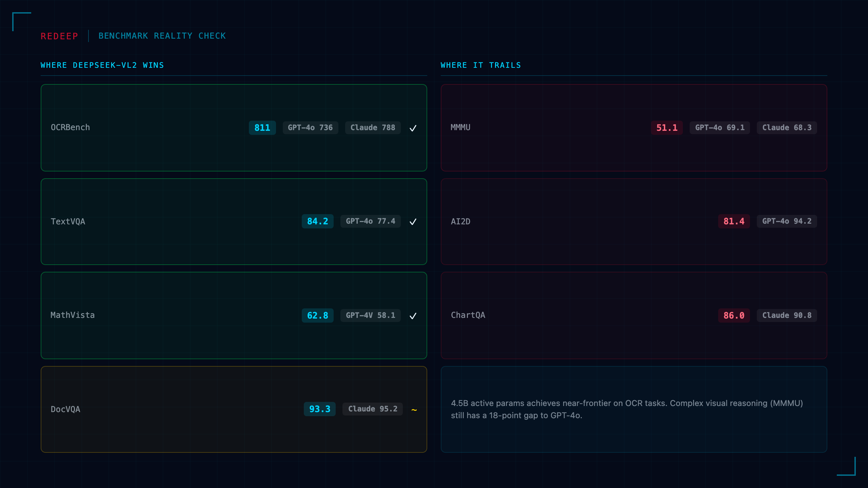
Task: Click the bottom-right corner bracket decoration
Action: 846,466
